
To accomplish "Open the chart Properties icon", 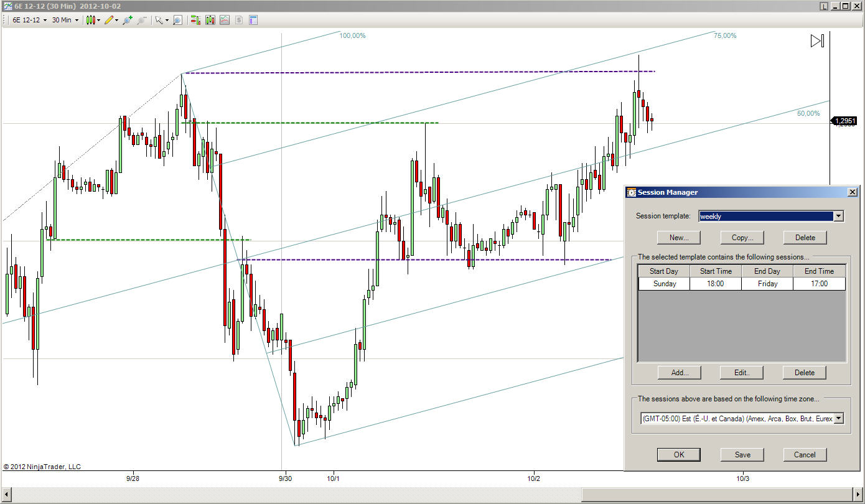I will (253, 20).
